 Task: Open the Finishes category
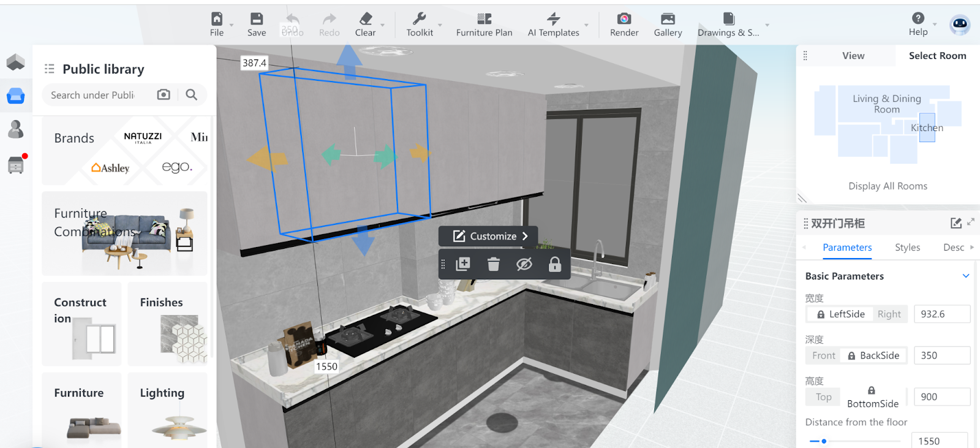coord(167,324)
